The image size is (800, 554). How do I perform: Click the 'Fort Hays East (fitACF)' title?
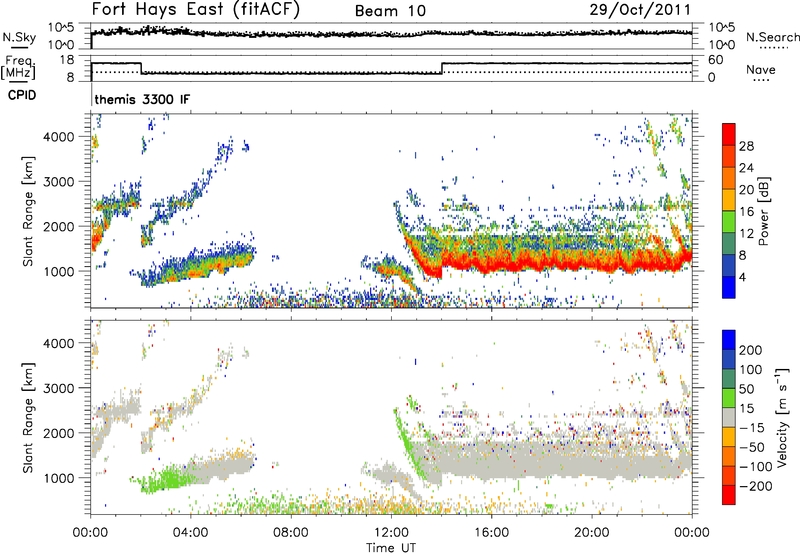coord(196,9)
